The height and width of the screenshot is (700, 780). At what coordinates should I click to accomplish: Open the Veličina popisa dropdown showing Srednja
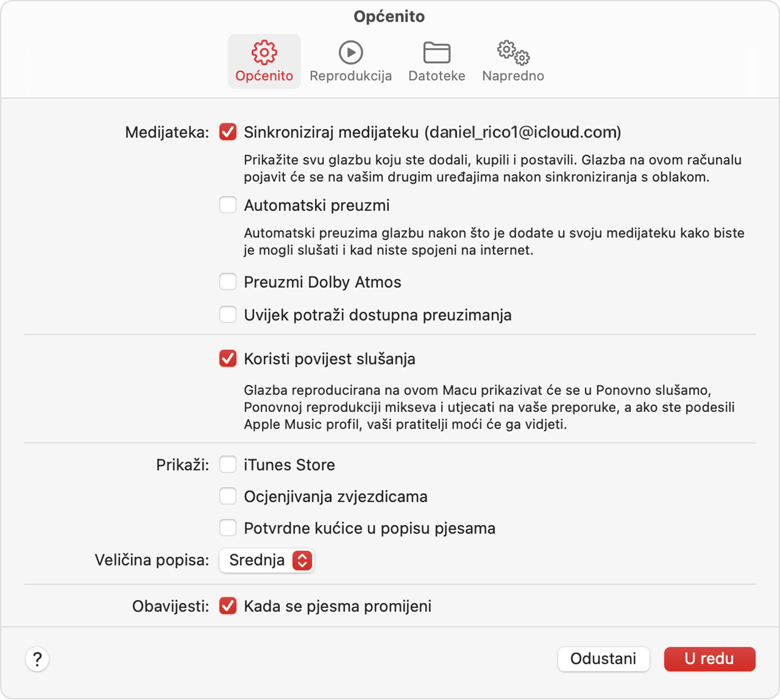(266, 560)
